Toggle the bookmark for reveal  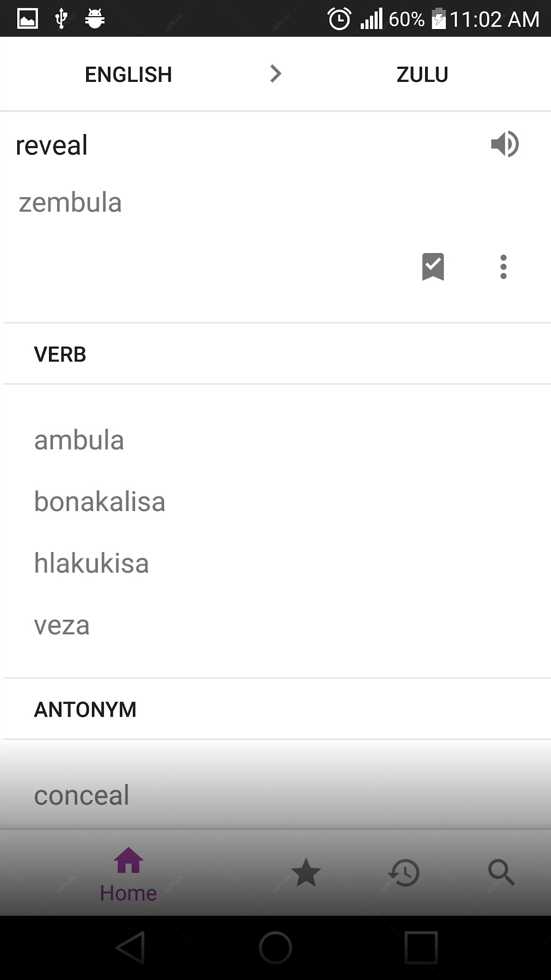point(433,267)
